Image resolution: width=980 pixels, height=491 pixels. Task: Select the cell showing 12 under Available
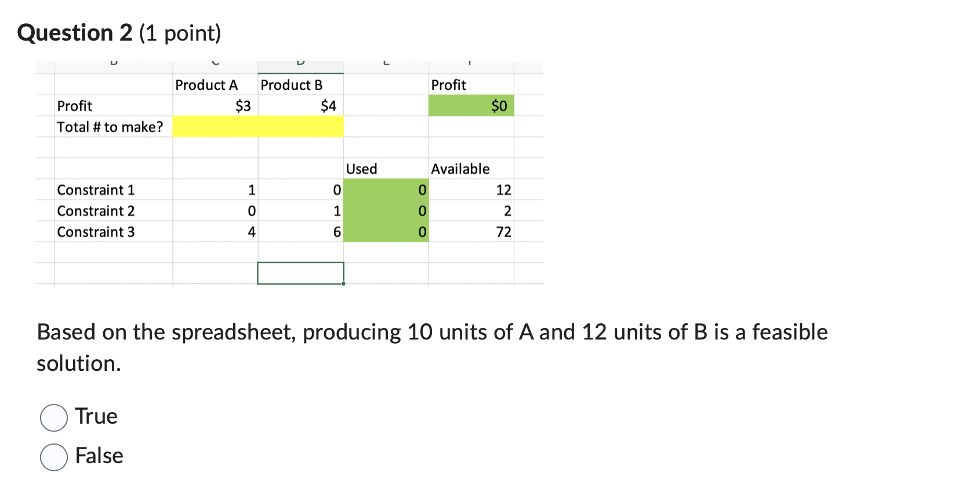pyautogui.click(x=503, y=190)
